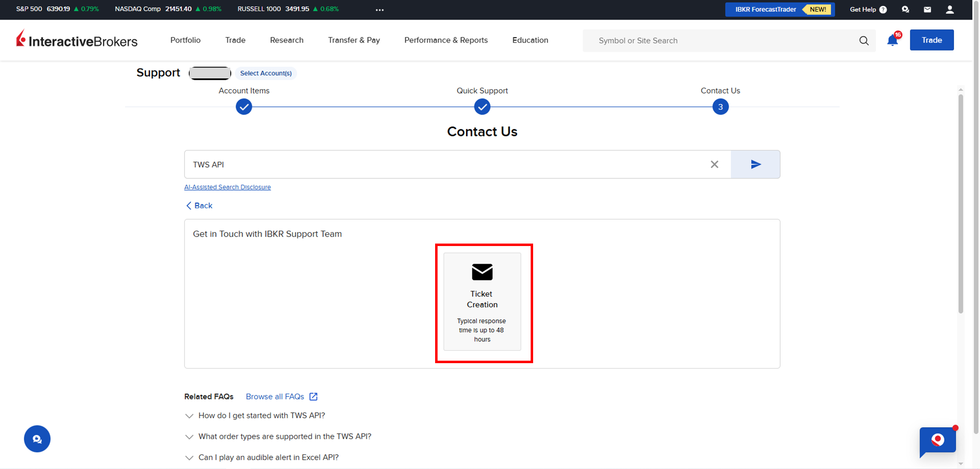Submit the query with the send arrow
This screenshot has width=980, height=469.
755,164
